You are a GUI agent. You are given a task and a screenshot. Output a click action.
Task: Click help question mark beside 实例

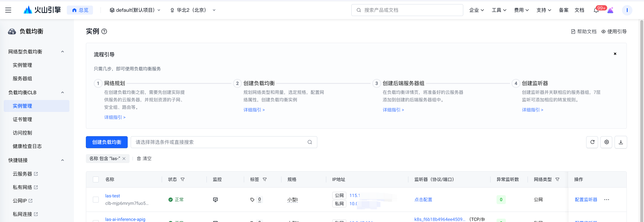104,32
